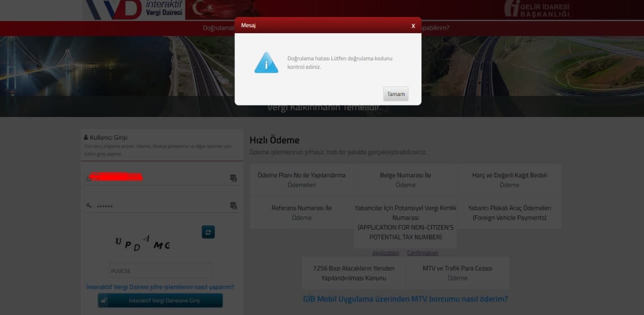Click the blue info warning icon
The image size is (644, 315).
click(266, 63)
